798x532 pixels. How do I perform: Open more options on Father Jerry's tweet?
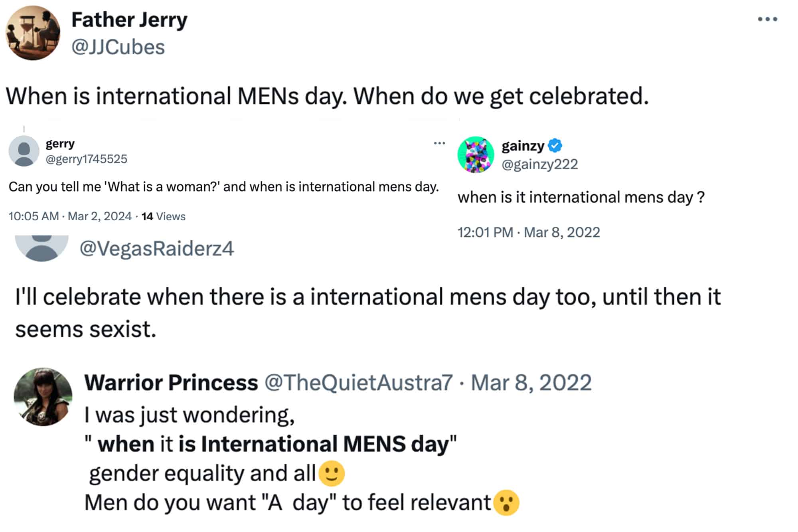pos(767,19)
